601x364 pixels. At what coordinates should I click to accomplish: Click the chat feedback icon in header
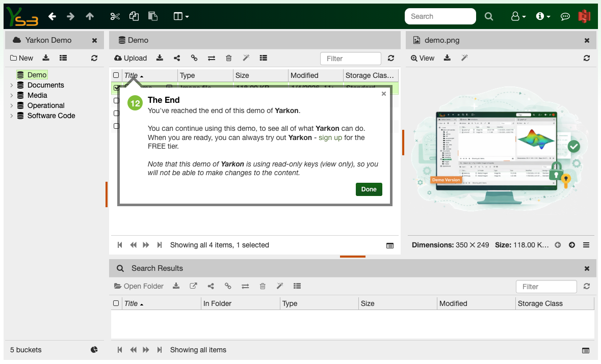[x=565, y=16]
